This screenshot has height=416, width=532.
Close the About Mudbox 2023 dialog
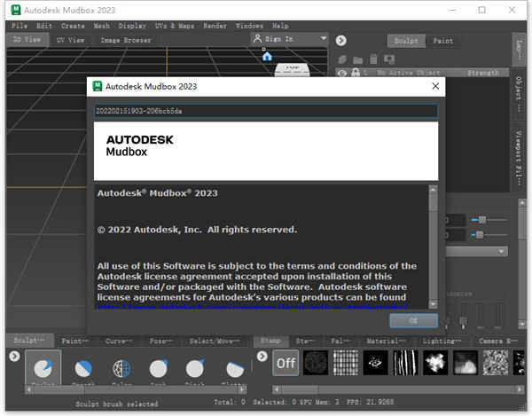[435, 86]
